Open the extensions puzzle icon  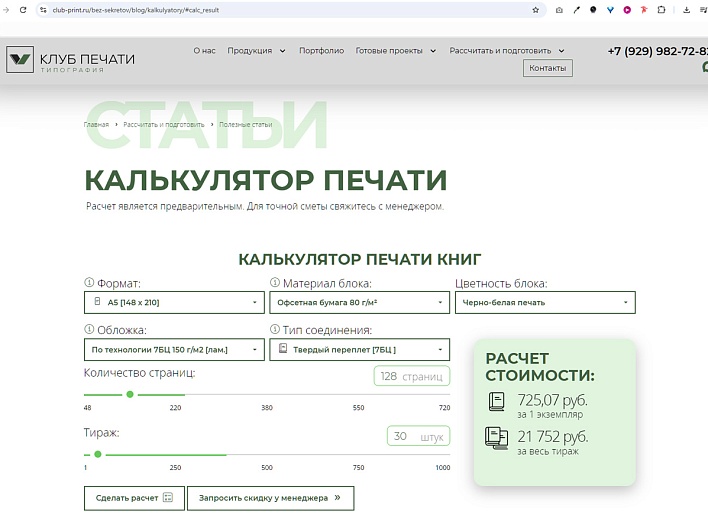(661, 9)
